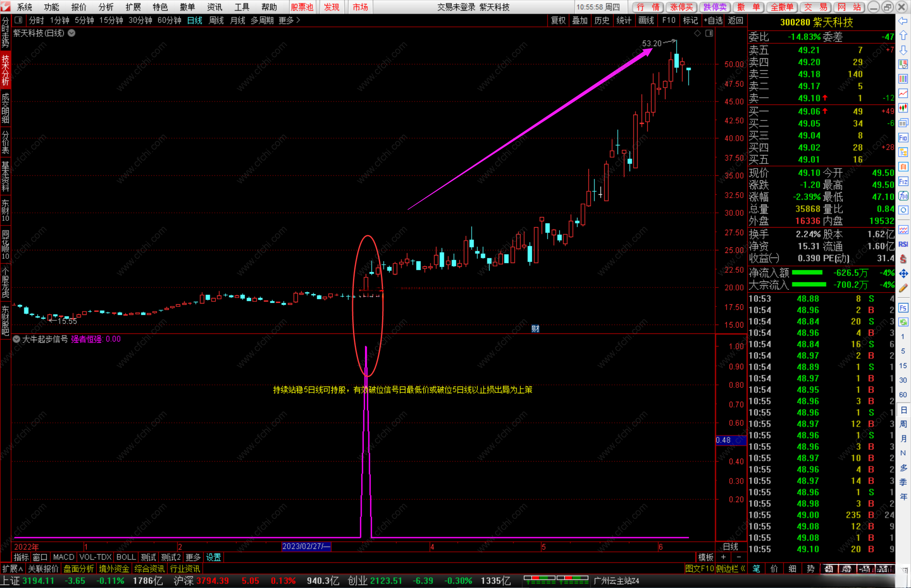
Task: Switch to the MACD indicator tab
Action: (x=63, y=557)
